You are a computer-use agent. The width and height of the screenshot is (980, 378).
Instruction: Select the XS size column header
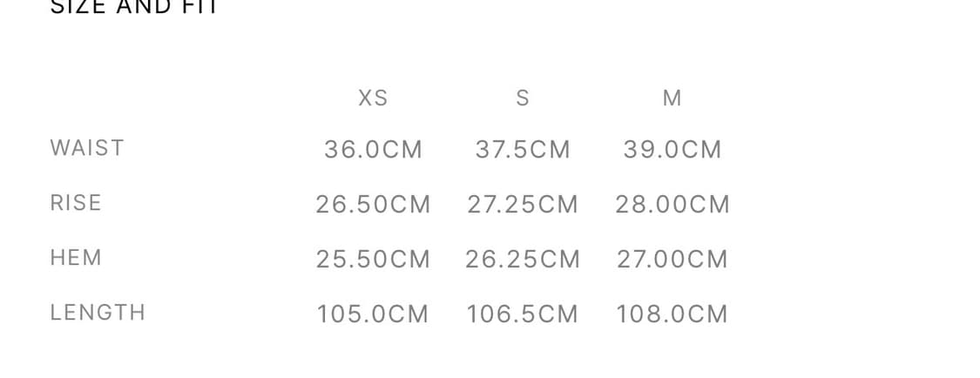(373, 98)
